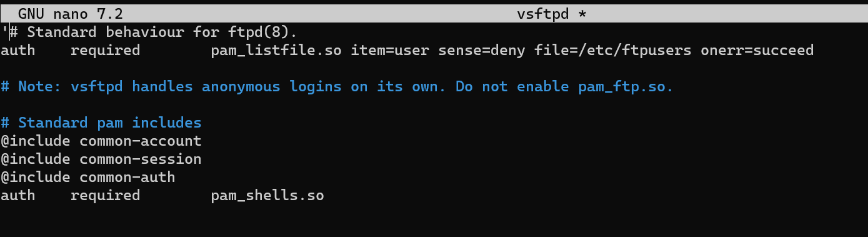The image size is (868, 237).
Task: Click the GNU nano 7.2 title text
Action: click(x=71, y=13)
